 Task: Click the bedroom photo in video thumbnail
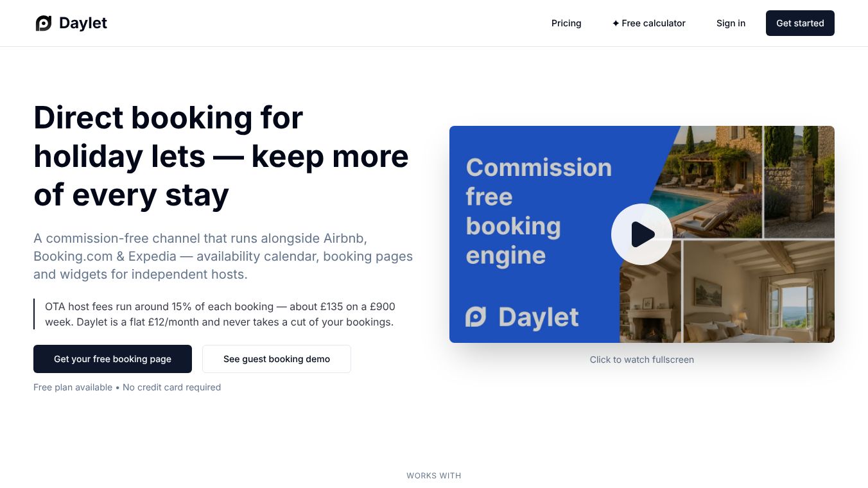coord(759,292)
